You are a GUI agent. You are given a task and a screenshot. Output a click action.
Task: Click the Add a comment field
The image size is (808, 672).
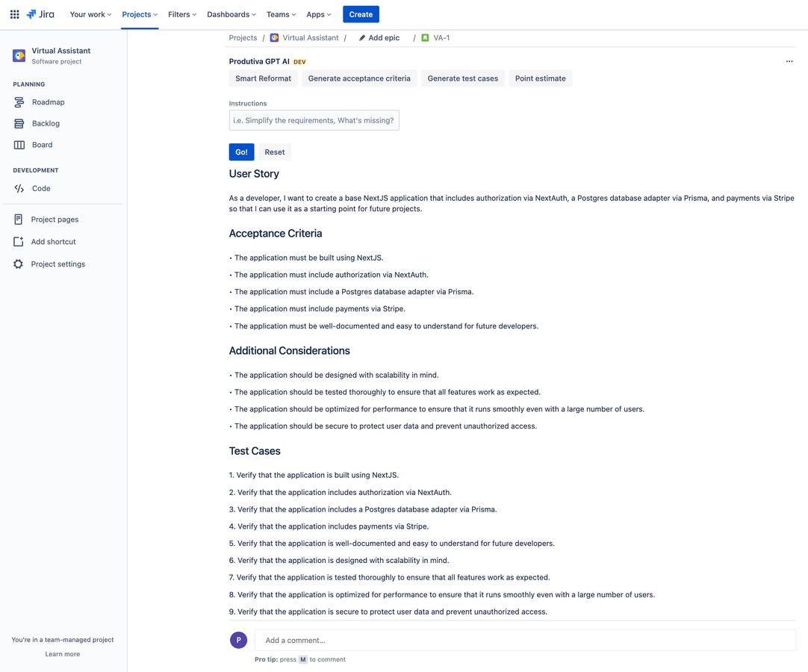tap(525, 640)
